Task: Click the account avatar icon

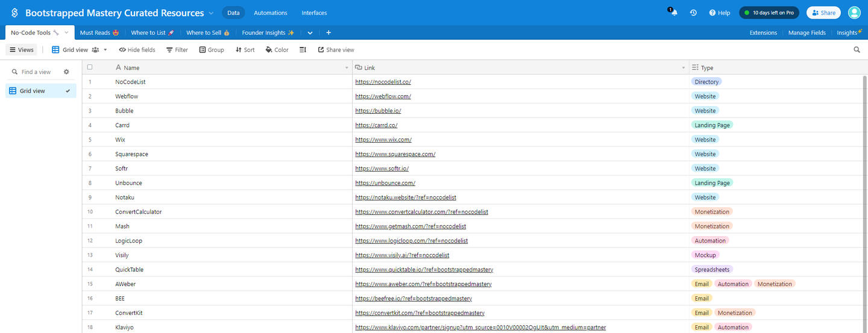Action: coord(854,13)
